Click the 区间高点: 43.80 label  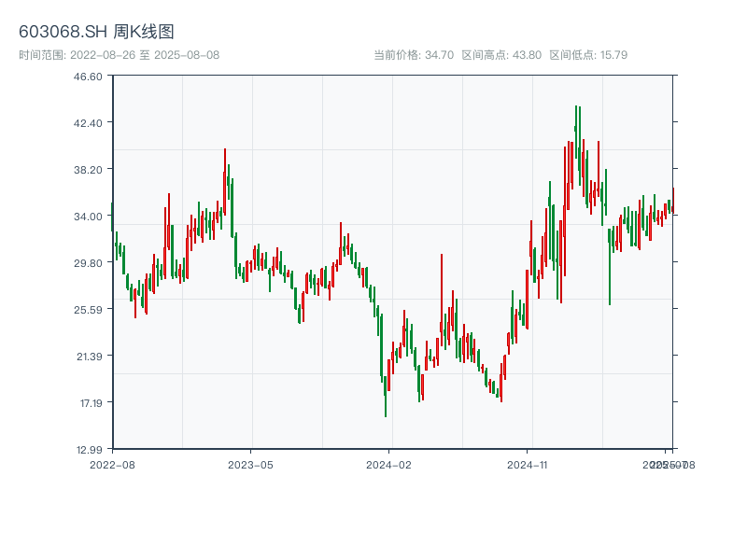tap(501, 55)
